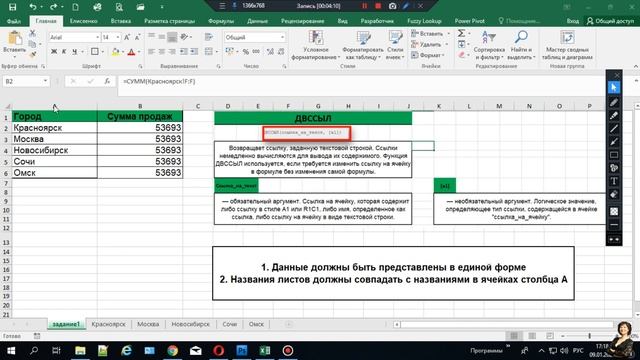Screen dimensions: 640x360
Task: Open the Новосибирск sheet tab
Action: pos(190,324)
